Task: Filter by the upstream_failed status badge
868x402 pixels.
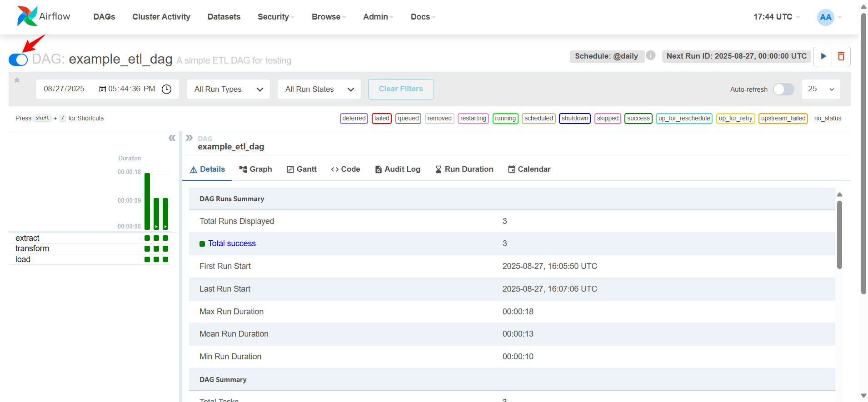Action: point(783,118)
